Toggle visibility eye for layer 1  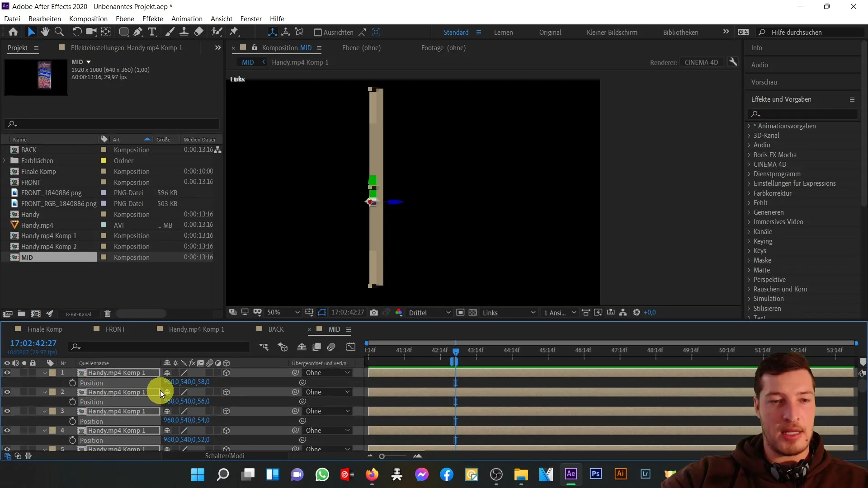(x=7, y=372)
